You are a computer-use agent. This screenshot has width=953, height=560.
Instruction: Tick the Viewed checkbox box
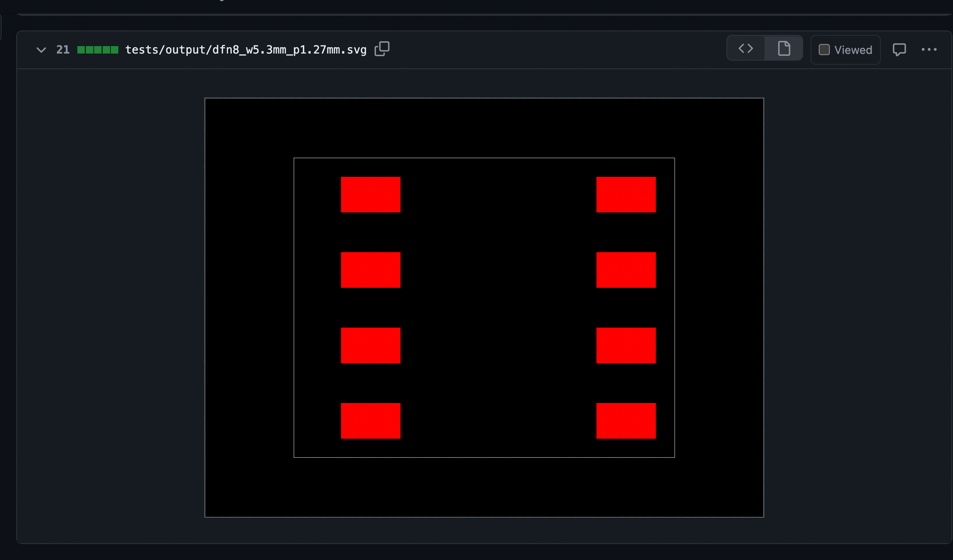(x=824, y=50)
